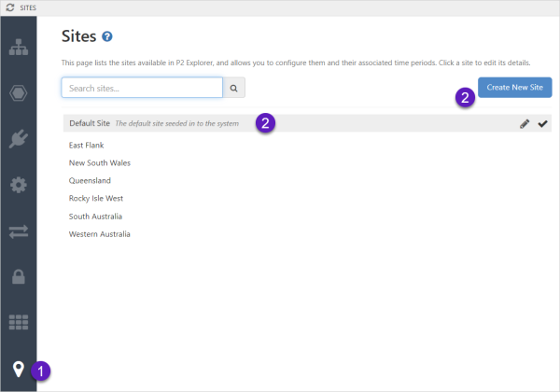Open the padlock security icon in sidebar
The image size is (560, 392).
18,276
